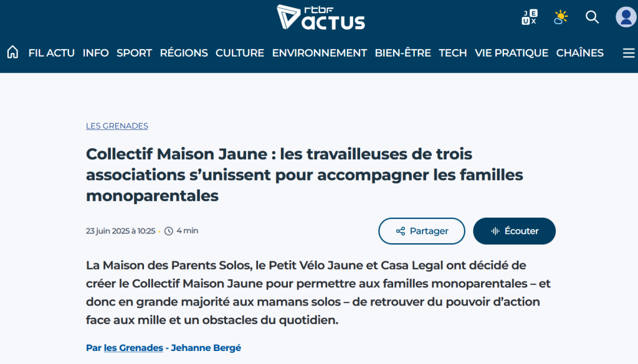
Task: Click the Partager share button
Action: pos(422,231)
